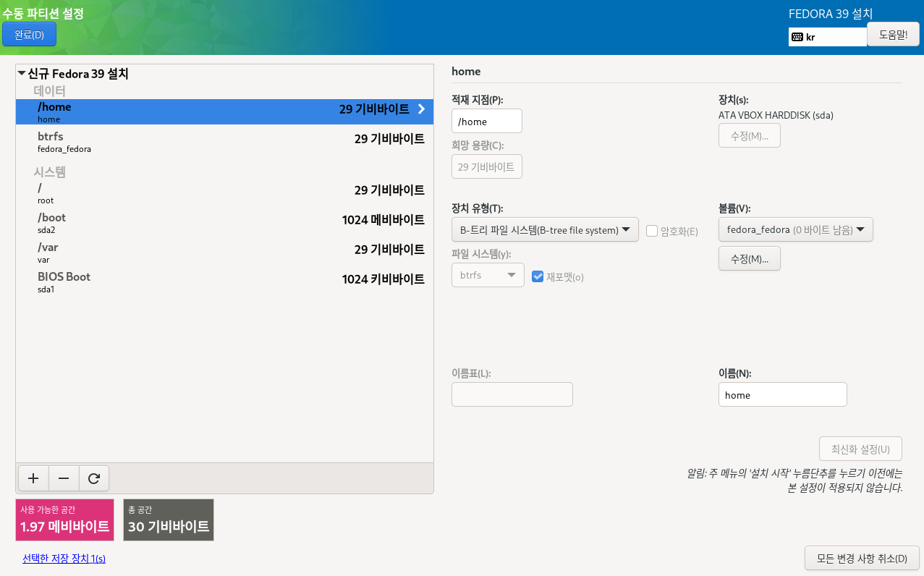Click the 이름(N) home name field
924x576 pixels.
point(783,394)
